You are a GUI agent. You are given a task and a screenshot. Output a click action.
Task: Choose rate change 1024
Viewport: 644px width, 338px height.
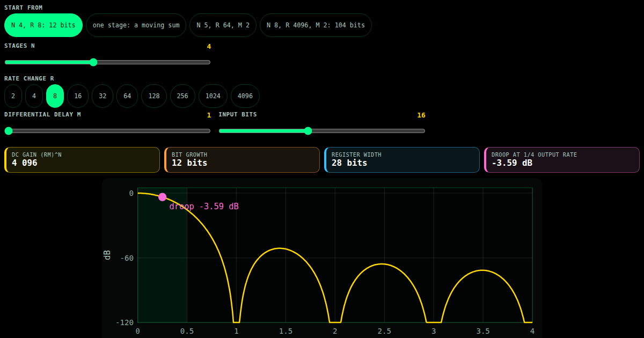[213, 96]
